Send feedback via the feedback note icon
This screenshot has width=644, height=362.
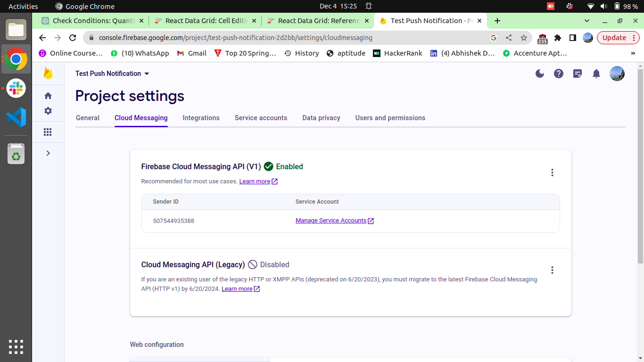click(x=577, y=74)
